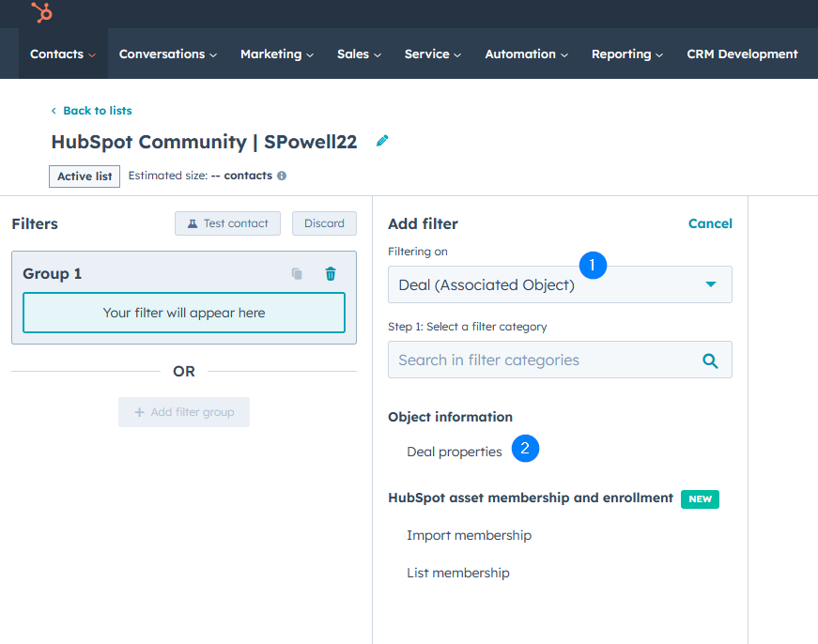Open the Deal (Associated Object) dropdown
This screenshot has width=818, height=644.
[x=560, y=284]
